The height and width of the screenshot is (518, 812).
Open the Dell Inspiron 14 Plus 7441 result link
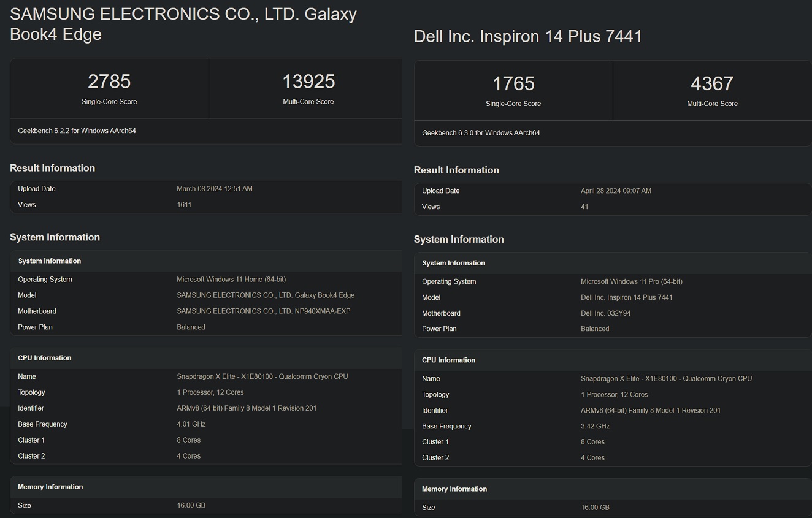click(x=529, y=37)
